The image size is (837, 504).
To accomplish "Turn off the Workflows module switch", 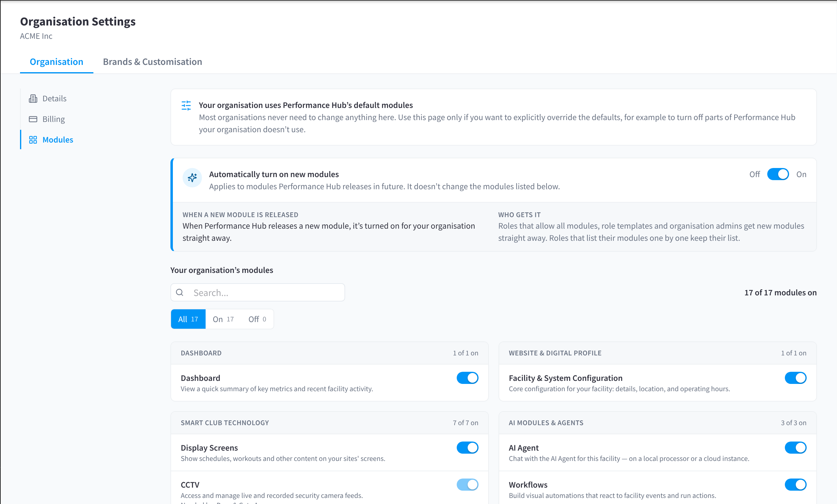I will pyautogui.click(x=795, y=484).
